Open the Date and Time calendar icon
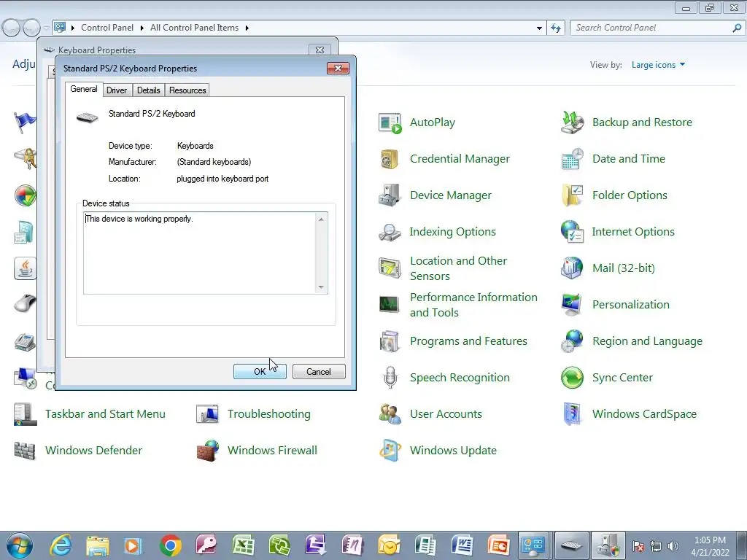This screenshot has width=747, height=560. pos(572,159)
